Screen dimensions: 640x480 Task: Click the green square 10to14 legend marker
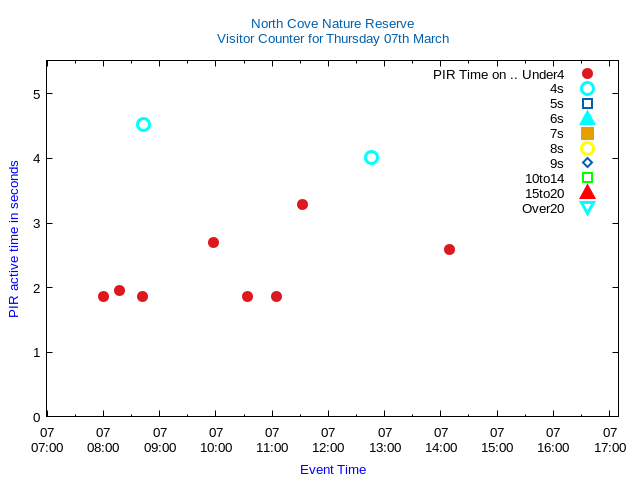point(587,178)
